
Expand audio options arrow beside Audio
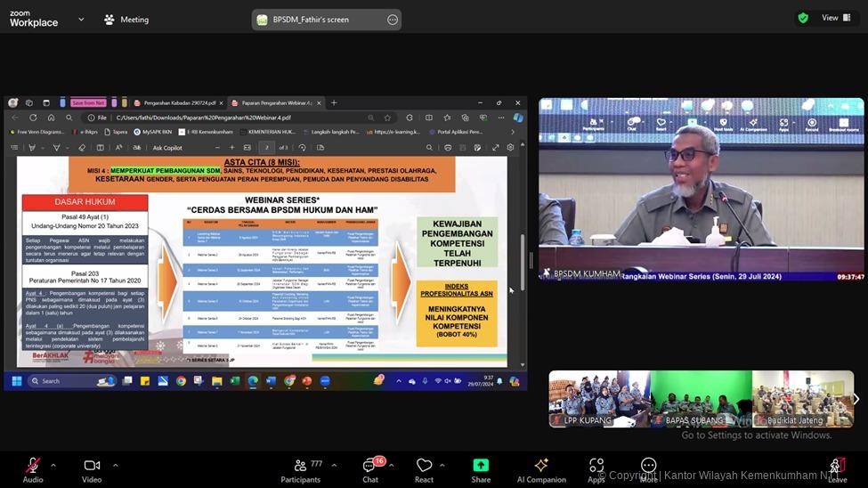tap(53, 465)
